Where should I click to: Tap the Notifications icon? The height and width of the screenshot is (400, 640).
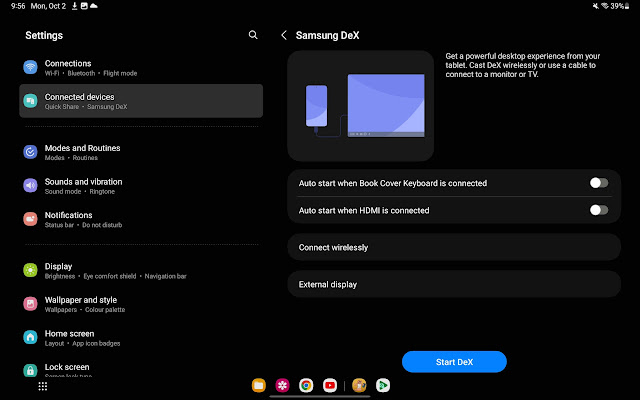30,219
